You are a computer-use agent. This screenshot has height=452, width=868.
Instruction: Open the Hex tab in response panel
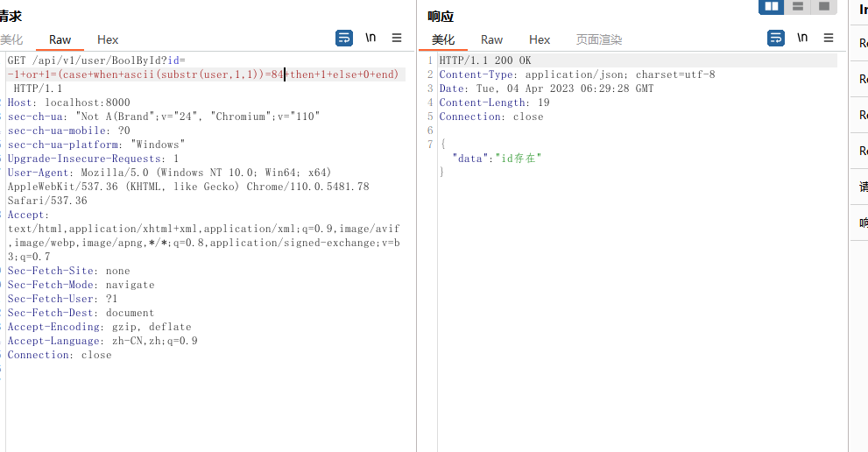(x=540, y=39)
